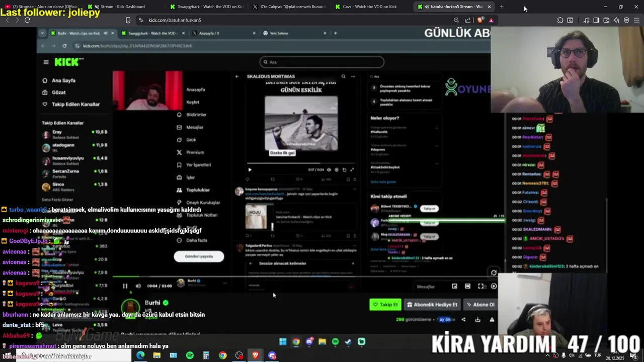Open the browser main hamburger menu
Screen dimensions: 644x362
click(x=636, y=20)
